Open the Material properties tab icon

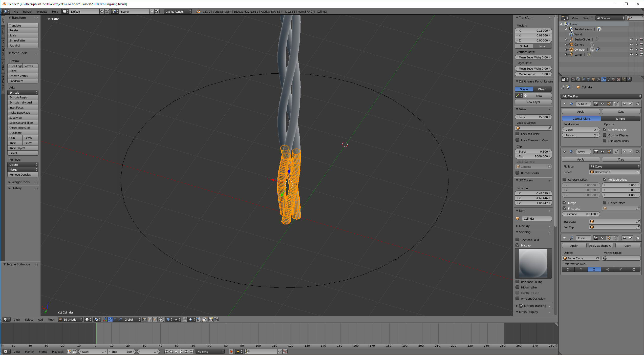click(614, 79)
